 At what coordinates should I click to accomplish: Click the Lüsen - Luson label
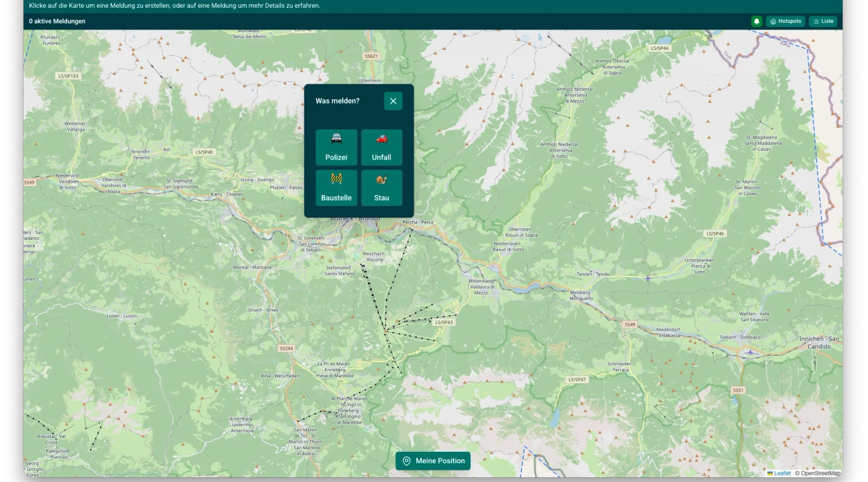(x=121, y=316)
